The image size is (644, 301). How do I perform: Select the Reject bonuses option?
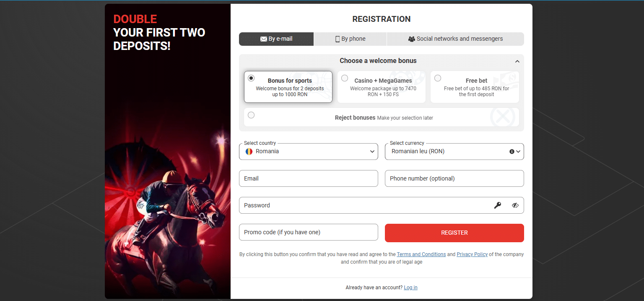pyautogui.click(x=251, y=115)
